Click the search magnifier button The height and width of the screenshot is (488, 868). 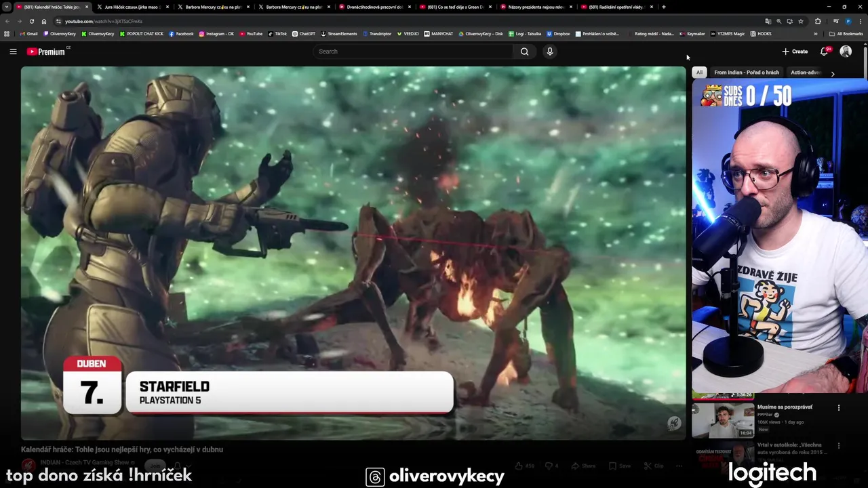coord(524,52)
